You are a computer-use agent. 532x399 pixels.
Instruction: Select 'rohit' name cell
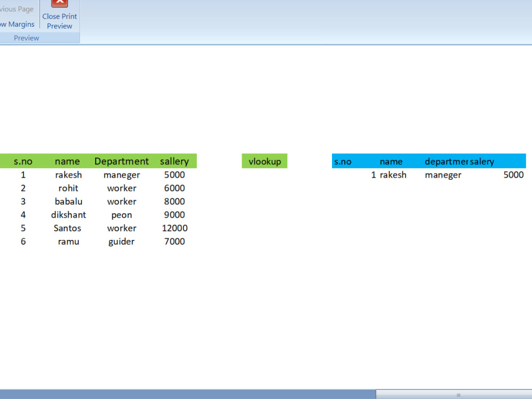point(68,188)
